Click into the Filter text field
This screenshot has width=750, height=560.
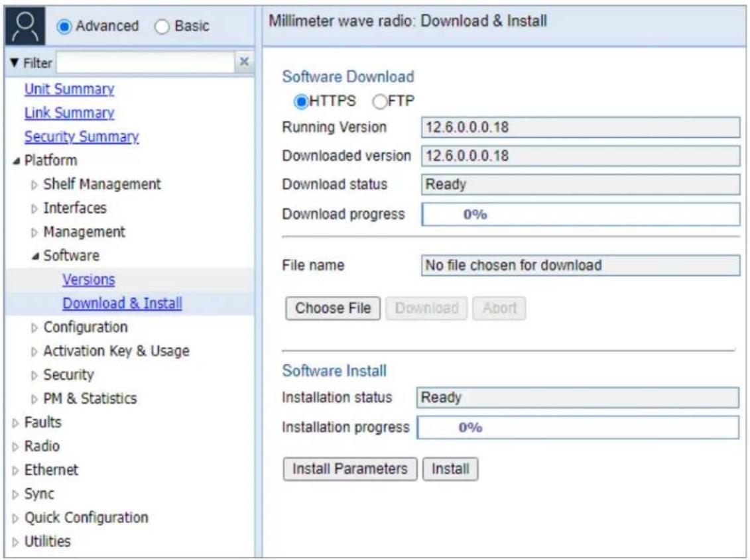point(145,62)
